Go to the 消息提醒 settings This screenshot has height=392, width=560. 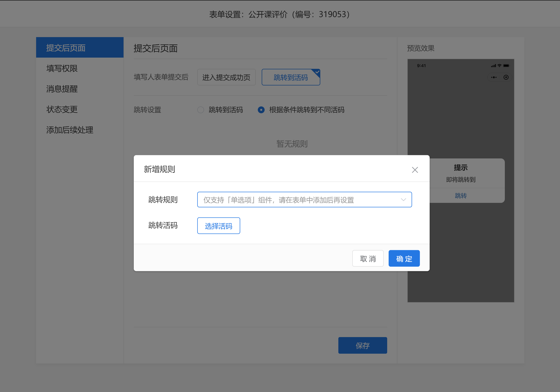[x=62, y=89]
